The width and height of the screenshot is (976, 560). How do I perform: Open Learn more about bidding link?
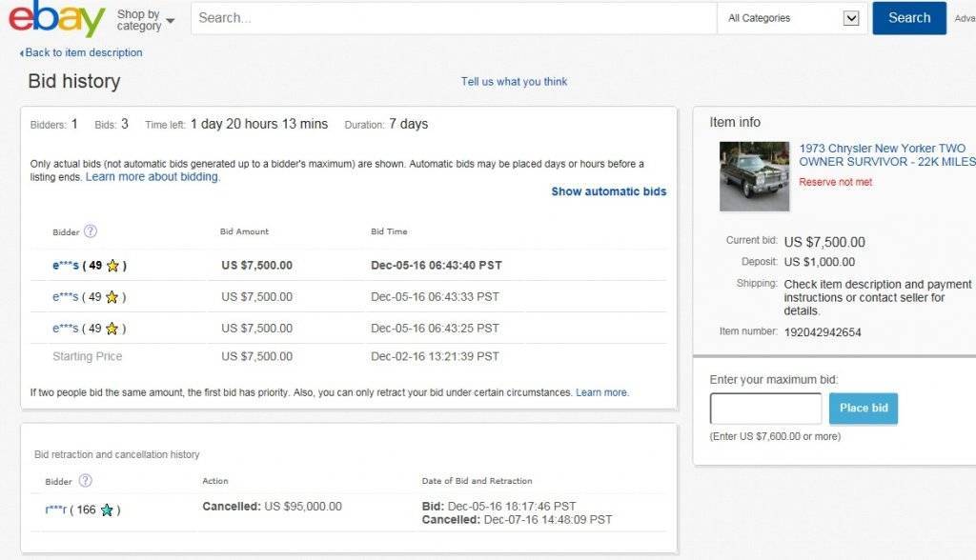(152, 177)
